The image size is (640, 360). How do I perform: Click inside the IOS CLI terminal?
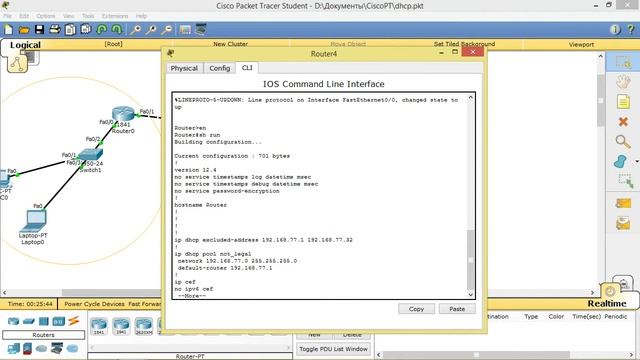point(320,196)
